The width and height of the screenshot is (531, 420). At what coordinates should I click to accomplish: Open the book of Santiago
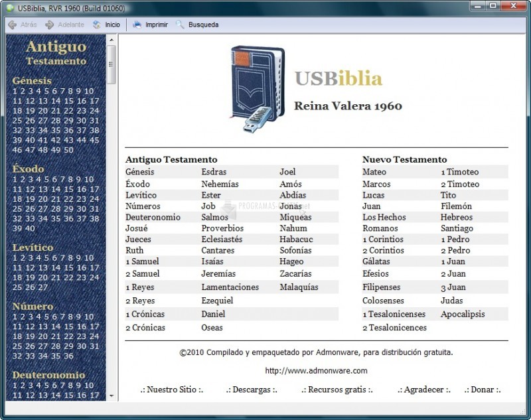(x=457, y=228)
